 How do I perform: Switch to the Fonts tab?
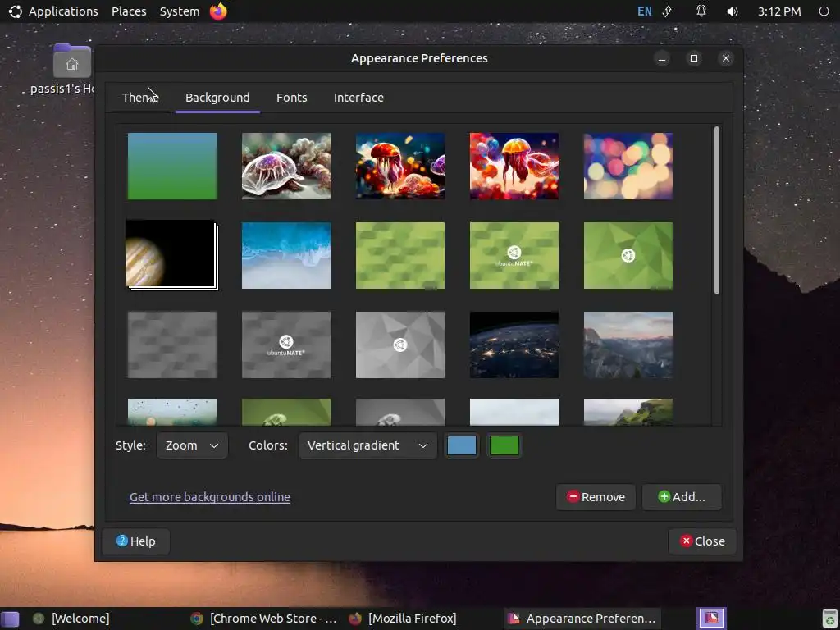(291, 98)
